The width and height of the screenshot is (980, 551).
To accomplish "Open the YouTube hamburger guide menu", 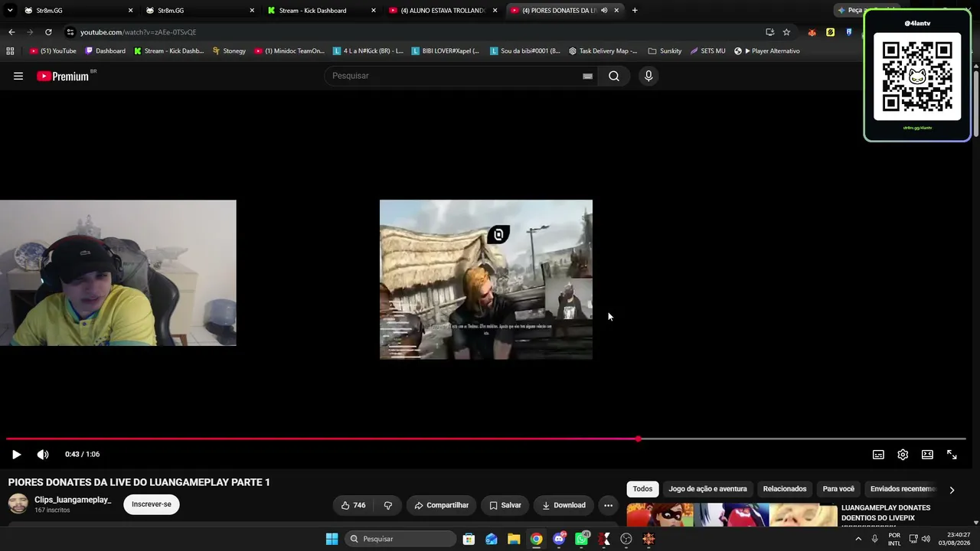I will [x=18, y=76].
